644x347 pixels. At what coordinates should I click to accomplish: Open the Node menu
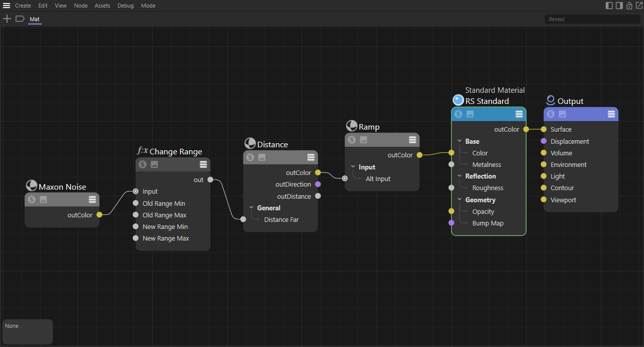[81, 6]
